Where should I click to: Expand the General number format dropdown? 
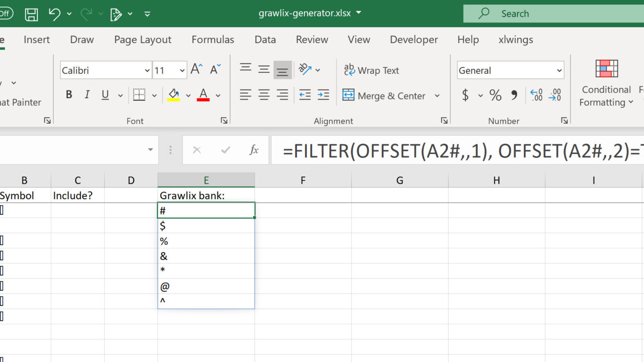coord(559,71)
